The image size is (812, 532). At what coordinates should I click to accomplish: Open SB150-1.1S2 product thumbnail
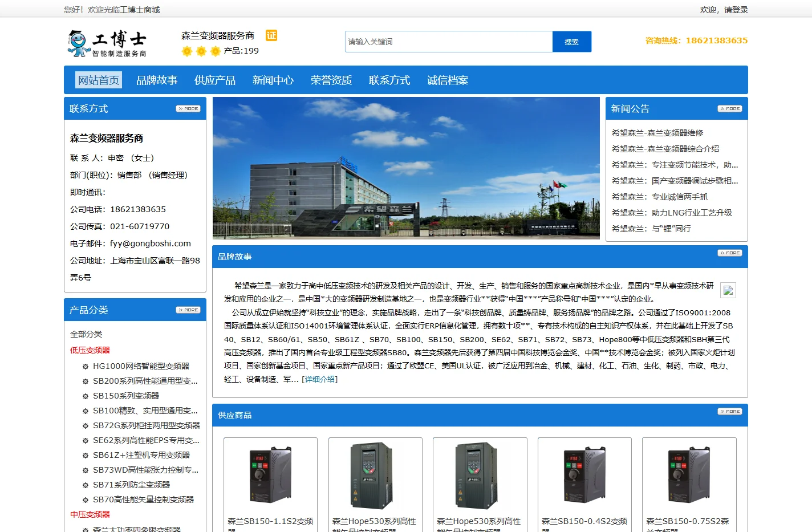pyautogui.click(x=270, y=476)
